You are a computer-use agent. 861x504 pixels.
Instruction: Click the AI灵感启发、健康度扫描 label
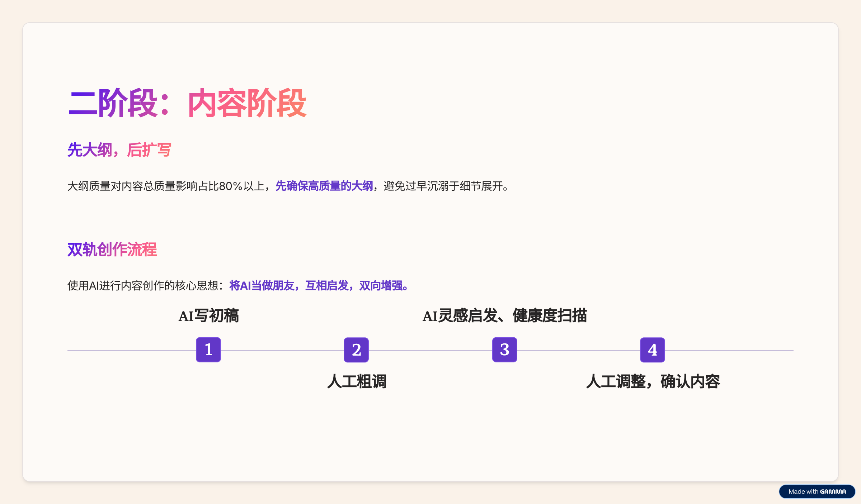click(x=506, y=317)
